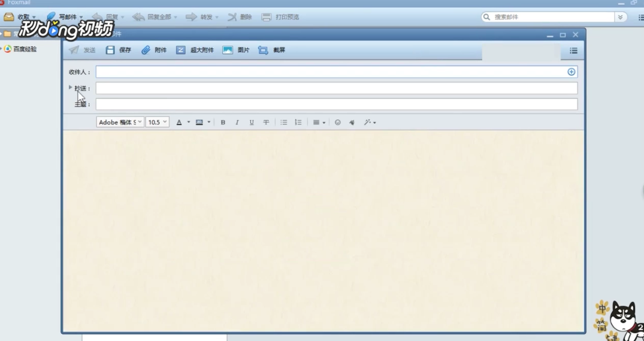Close the compose window
The width and height of the screenshot is (644, 341).
tap(576, 35)
